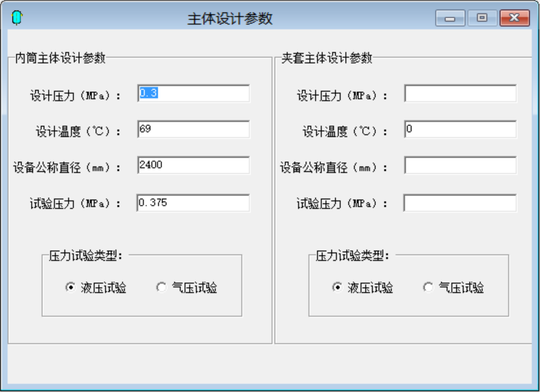The height and width of the screenshot is (392, 540).
Task: Click the 内筒 设计压力 input field
Action: coord(193,94)
